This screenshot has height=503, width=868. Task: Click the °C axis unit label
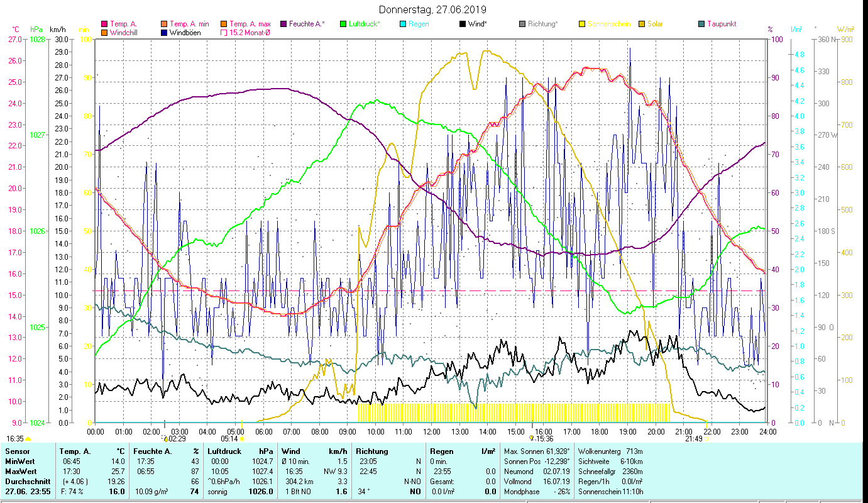(x=16, y=30)
